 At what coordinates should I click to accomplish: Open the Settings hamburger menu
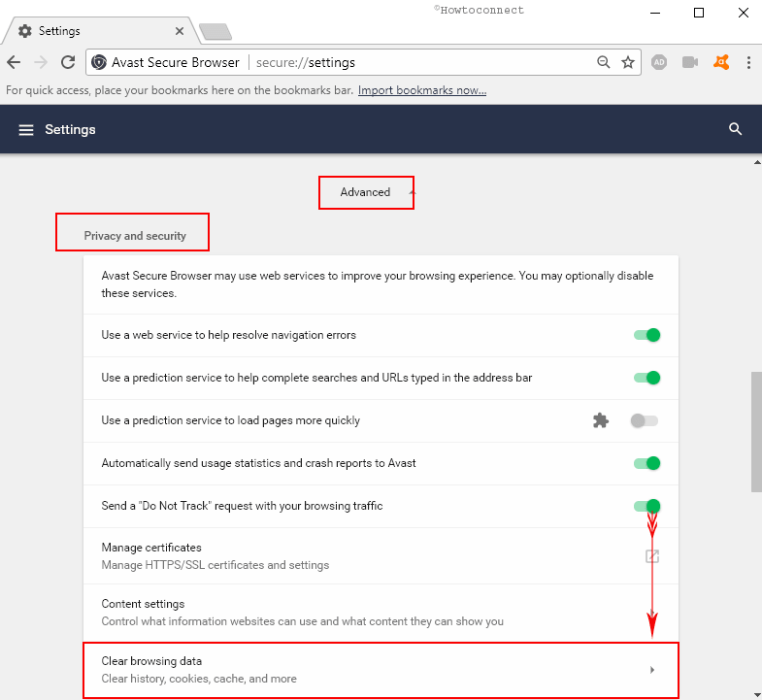(x=26, y=130)
